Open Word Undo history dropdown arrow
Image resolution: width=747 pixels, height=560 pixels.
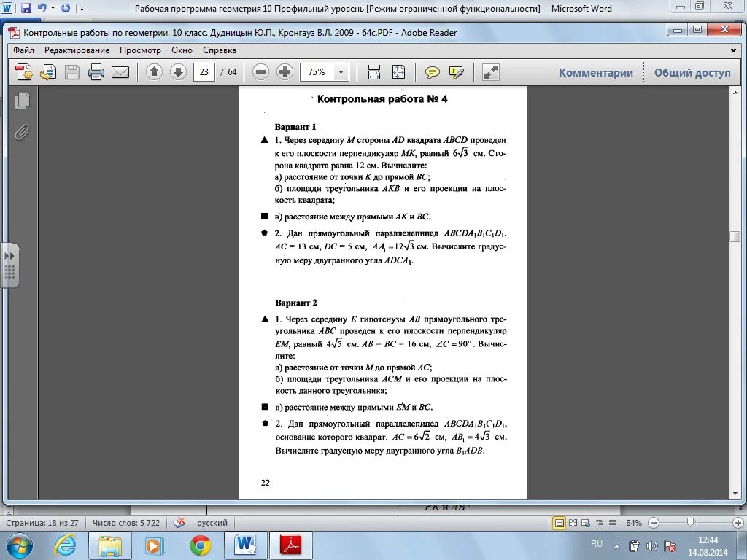tap(53, 8)
